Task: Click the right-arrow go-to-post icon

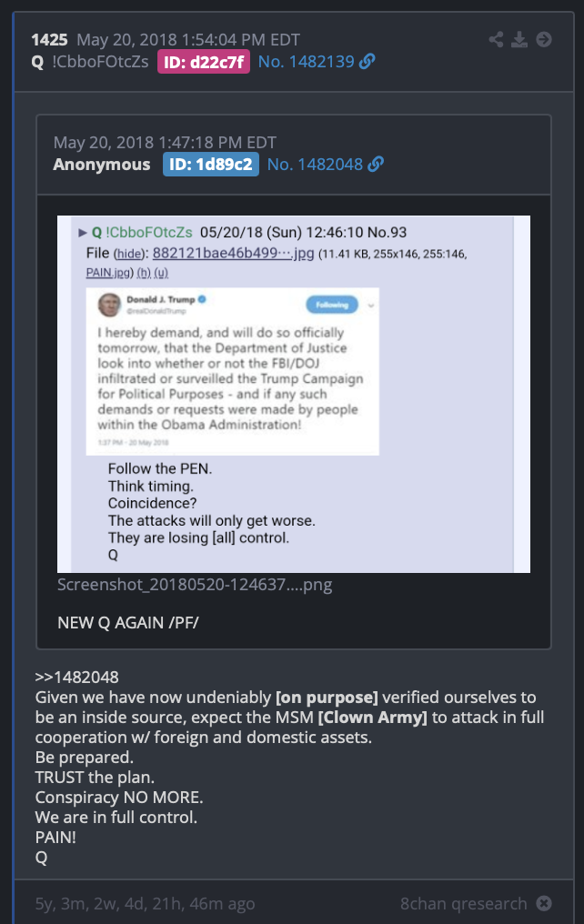Action: (x=544, y=39)
